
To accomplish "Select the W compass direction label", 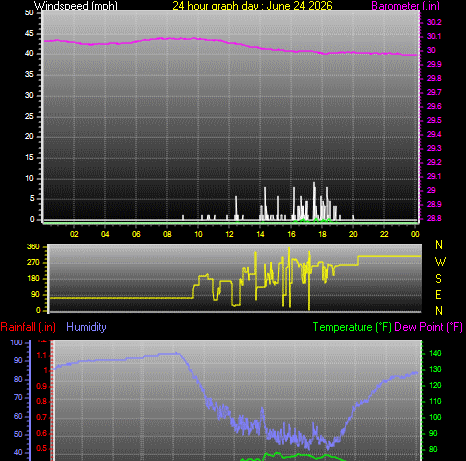I will (x=440, y=262).
